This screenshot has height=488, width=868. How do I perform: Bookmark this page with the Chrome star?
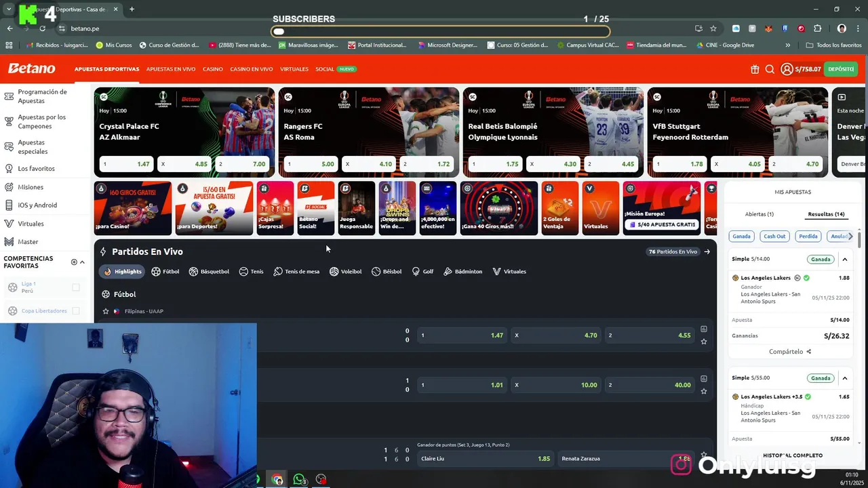[x=713, y=28]
